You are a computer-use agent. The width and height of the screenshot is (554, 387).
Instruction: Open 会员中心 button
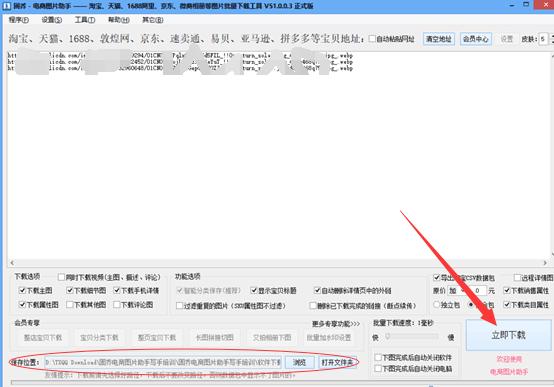pyautogui.click(x=476, y=39)
